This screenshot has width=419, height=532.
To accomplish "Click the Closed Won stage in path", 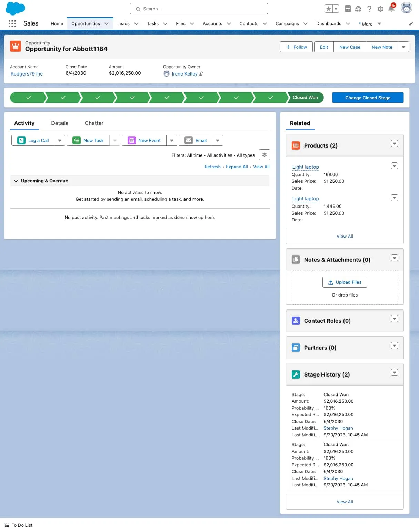I will (x=305, y=98).
